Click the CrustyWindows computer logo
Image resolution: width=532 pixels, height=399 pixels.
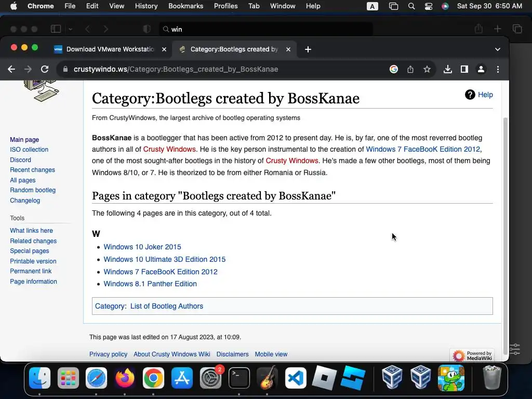(42, 90)
